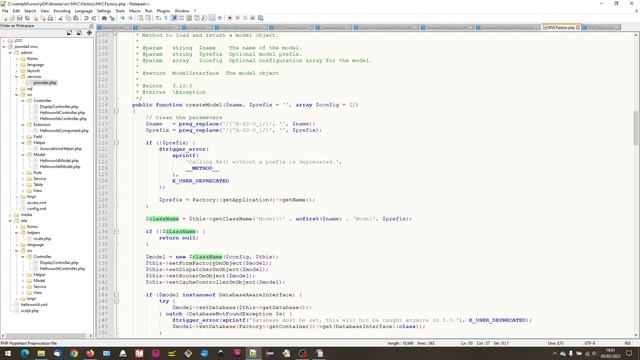Create a new file from the toolbar
Viewport: 640px width, 360px height.
pos(5,18)
